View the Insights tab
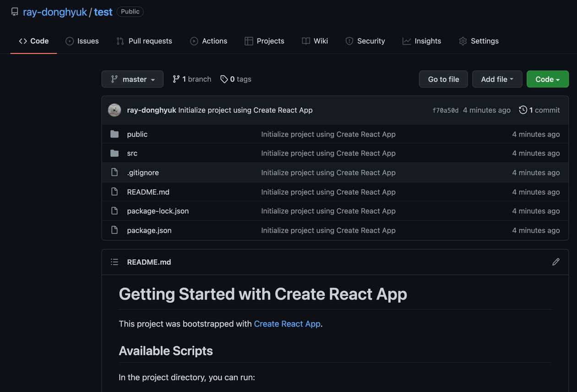 point(422,41)
